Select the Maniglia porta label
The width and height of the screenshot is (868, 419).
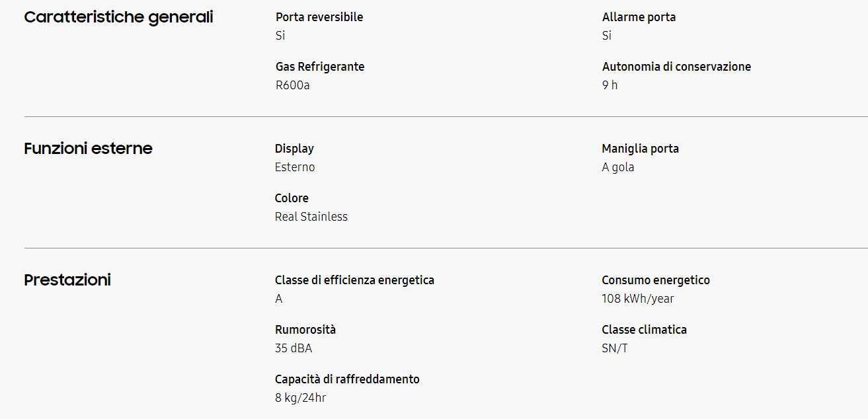(x=640, y=149)
